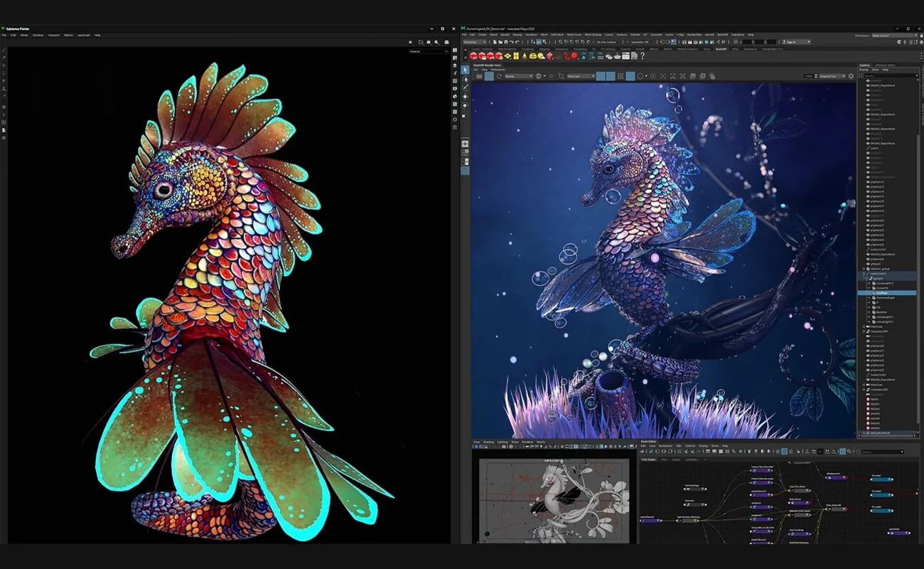Open Preferences in Redshift Render View menu

point(498,70)
